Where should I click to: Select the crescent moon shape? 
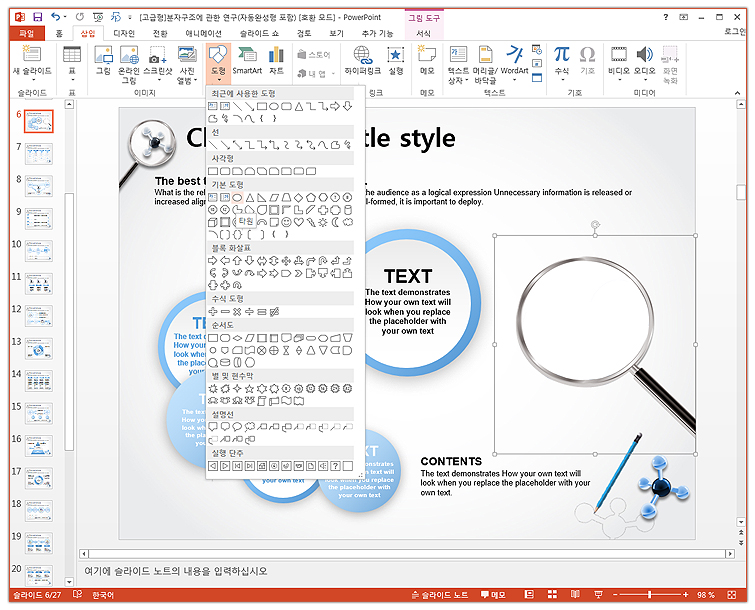pyautogui.click(x=335, y=222)
